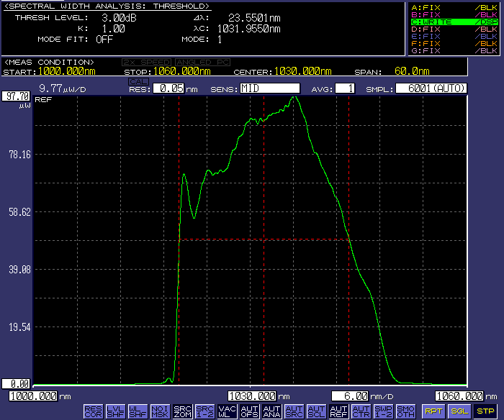
Task: Toggle the RES COR indicator button
Action: tap(93, 411)
